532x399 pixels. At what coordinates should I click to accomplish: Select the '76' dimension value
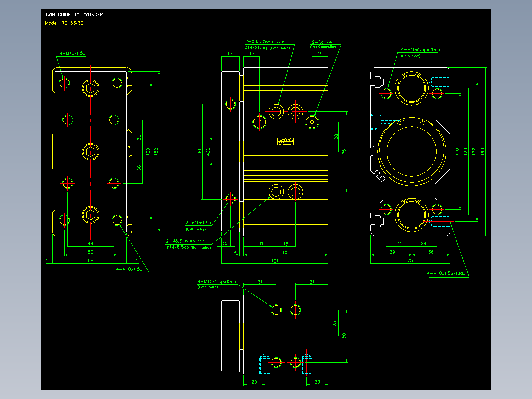(344, 152)
